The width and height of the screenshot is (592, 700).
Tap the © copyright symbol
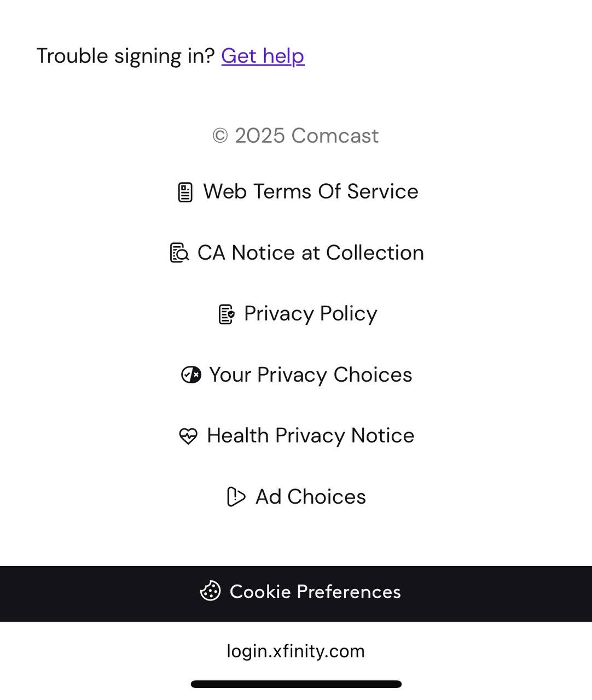pyautogui.click(x=220, y=136)
